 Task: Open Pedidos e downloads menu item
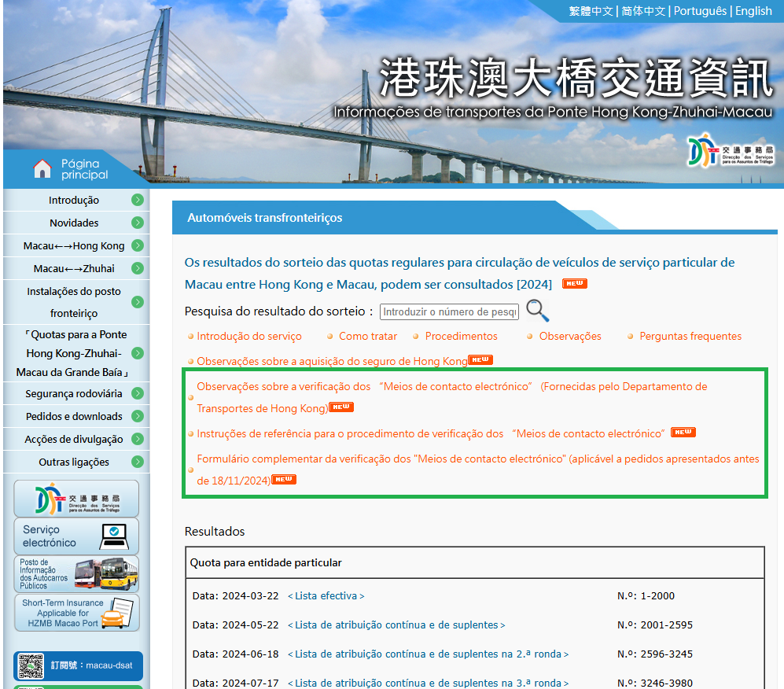pos(74,417)
